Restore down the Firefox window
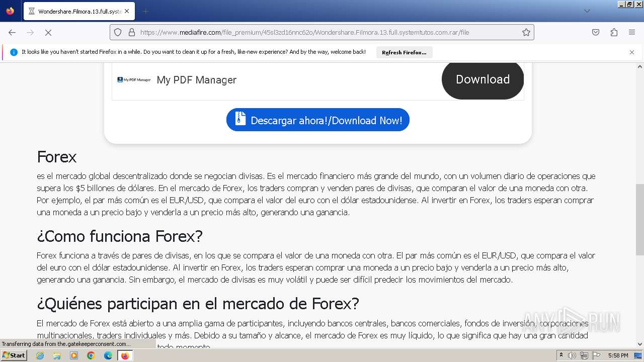The width and height of the screenshot is (644, 362). 629,4
